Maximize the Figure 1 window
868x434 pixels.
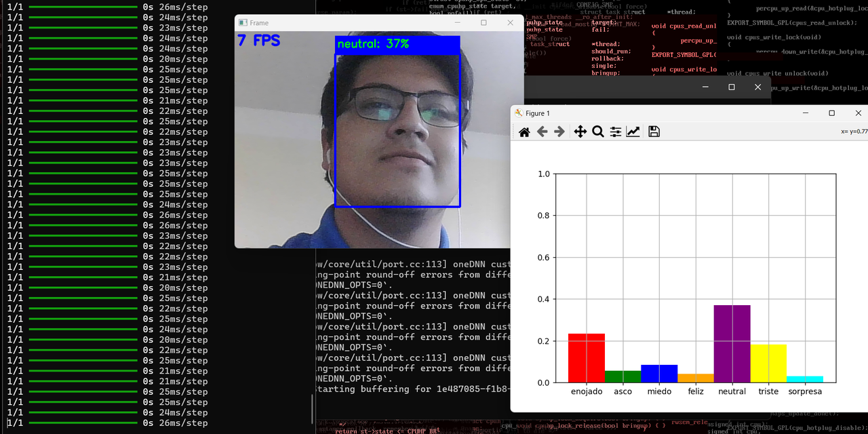tap(832, 113)
